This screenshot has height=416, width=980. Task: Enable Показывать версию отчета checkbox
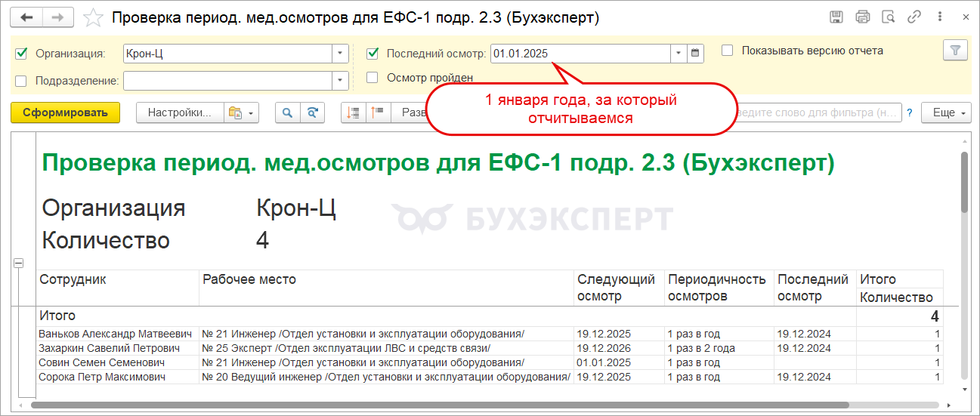728,51
